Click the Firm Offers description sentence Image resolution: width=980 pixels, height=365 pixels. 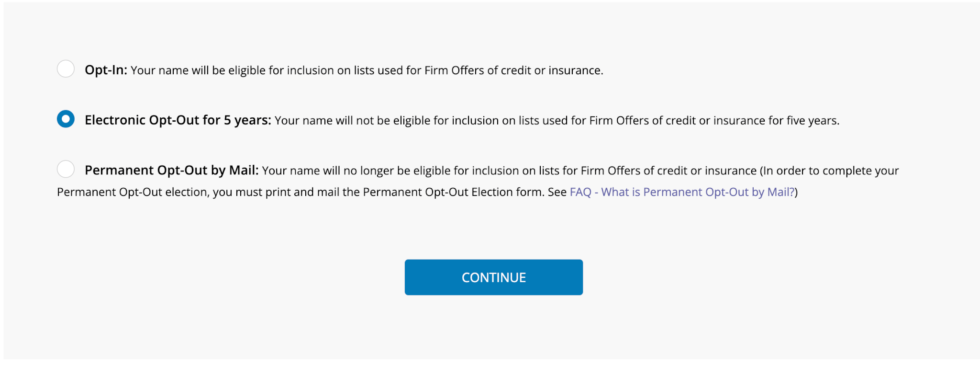pos(367,70)
